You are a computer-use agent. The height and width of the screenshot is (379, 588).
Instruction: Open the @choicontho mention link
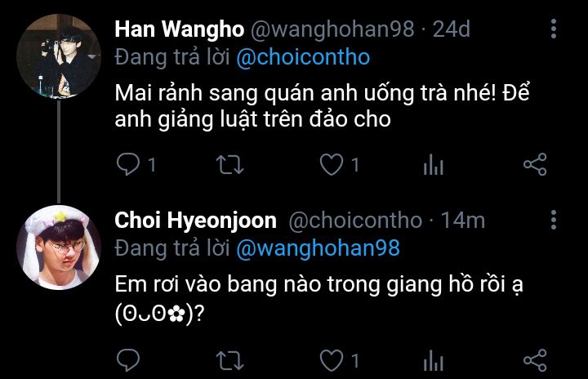(x=303, y=57)
